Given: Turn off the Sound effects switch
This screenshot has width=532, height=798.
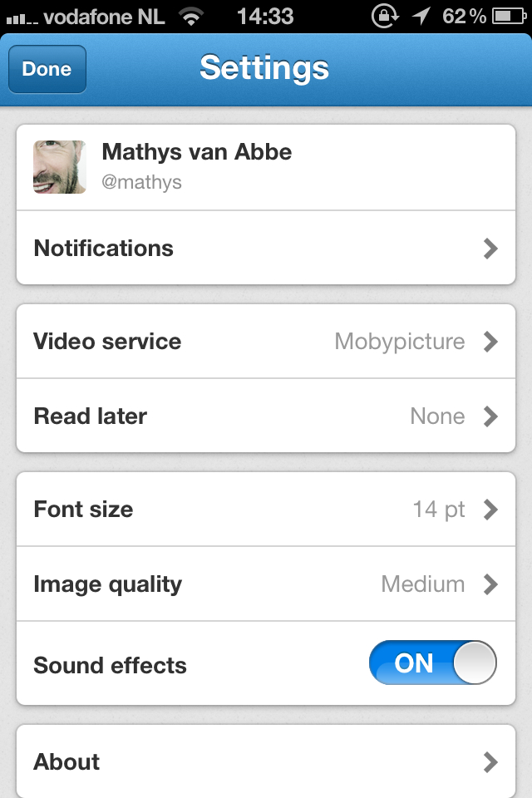Looking at the screenshot, I should (x=432, y=663).
